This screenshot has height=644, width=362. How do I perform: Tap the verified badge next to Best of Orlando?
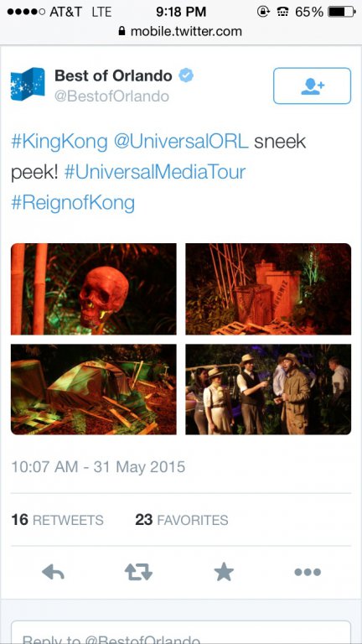click(x=186, y=75)
